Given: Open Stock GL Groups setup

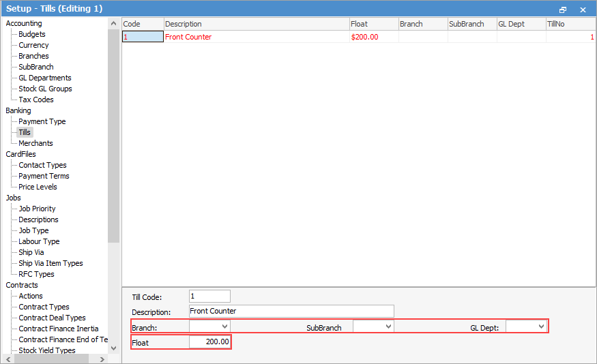Looking at the screenshot, I should tap(45, 89).
